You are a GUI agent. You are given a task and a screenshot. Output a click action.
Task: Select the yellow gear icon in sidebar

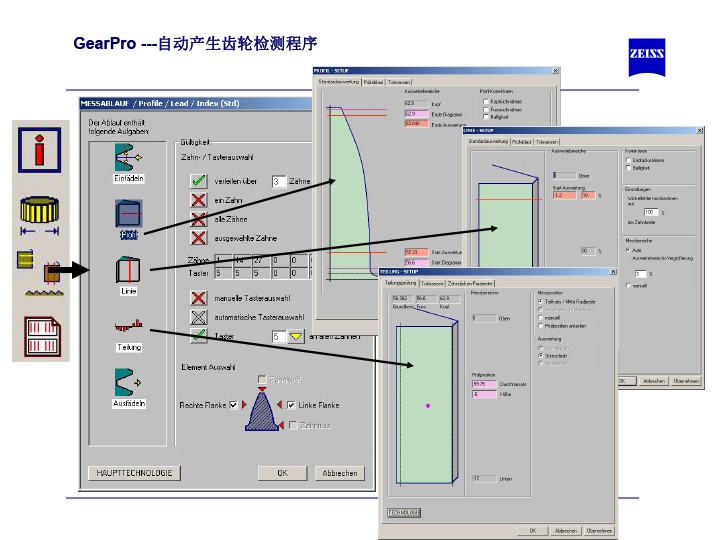click(40, 211)
